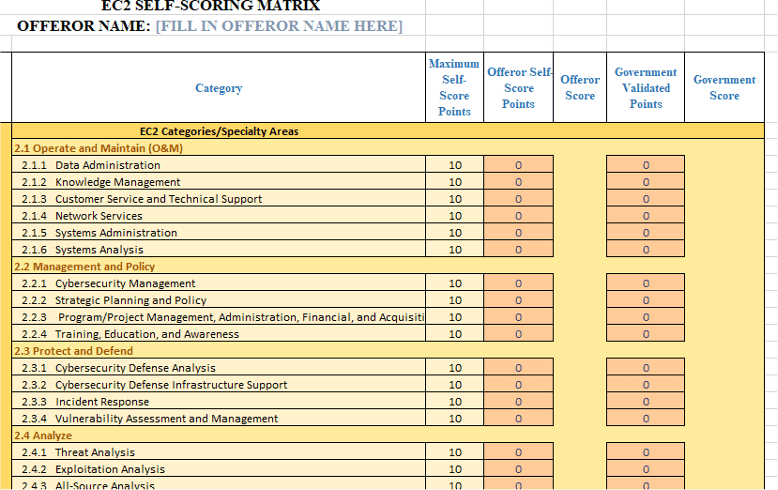
Task: Select Cybersecurity Defense Infrastructure Support cell
Action: [x=218, y=384]
